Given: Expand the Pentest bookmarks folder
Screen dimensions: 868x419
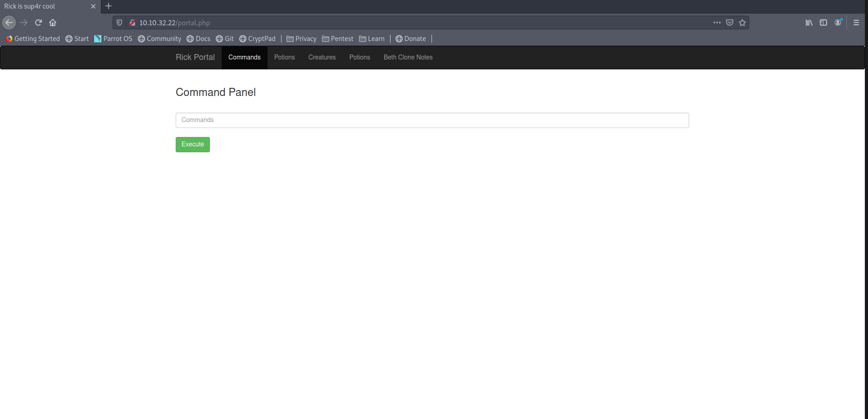Looking at the screenshot, I should pos(337,39).
